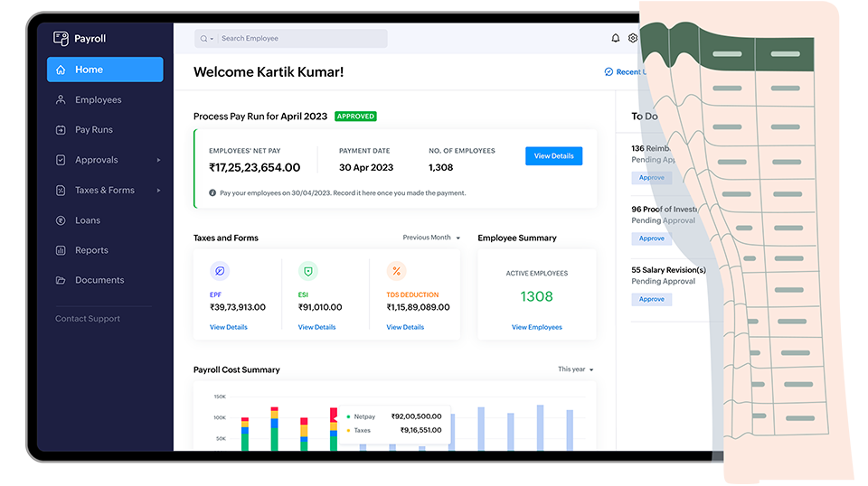Expand the Approvals submenu arrow
This screenshot has height=486, width=868.
pos(158,160)
